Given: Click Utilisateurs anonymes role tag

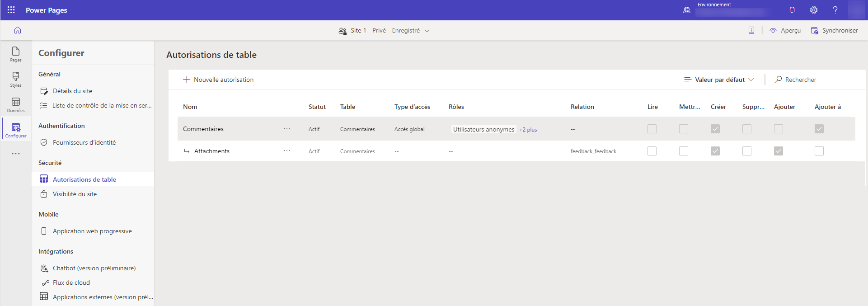Looking at the screenshot, I should click(x=483, y=129).
